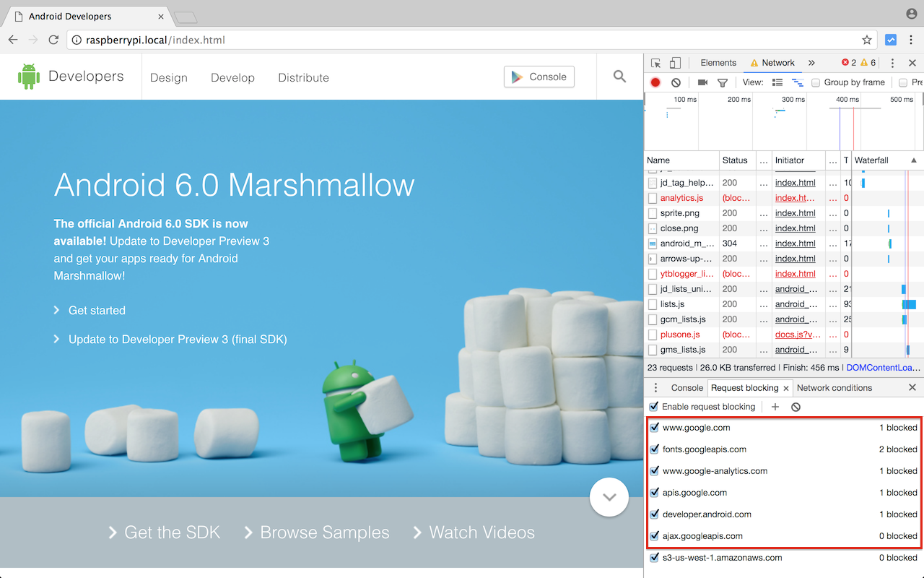Screen dimensions: 924x578
Task: Click the Status column header
Action: [737, 160]
